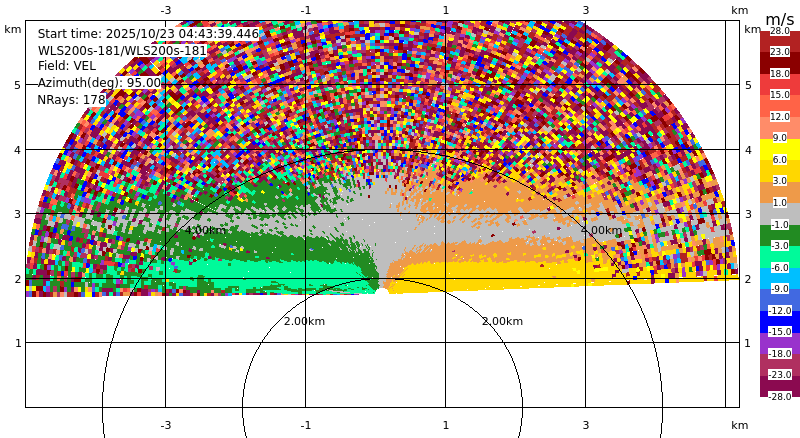Click the 'Start time: 2025/10/23 04:43:39.446' text
Screen dimensions: 800x438
point(148,34)
